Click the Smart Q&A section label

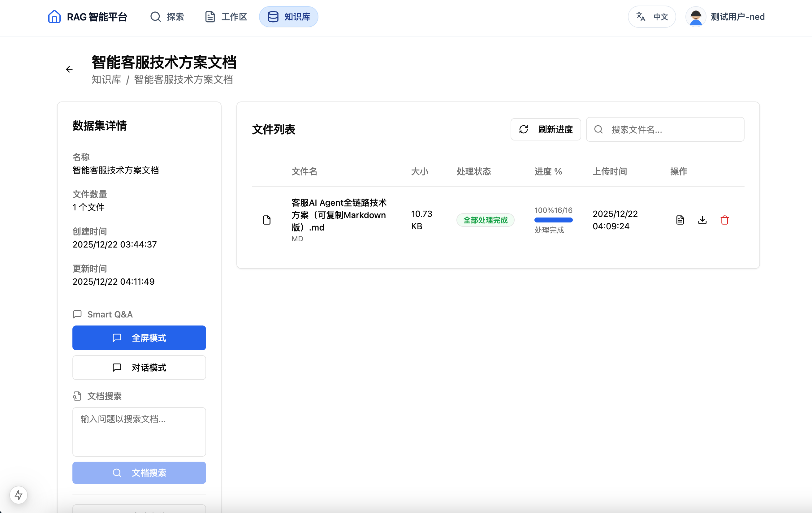coord(110,314)
